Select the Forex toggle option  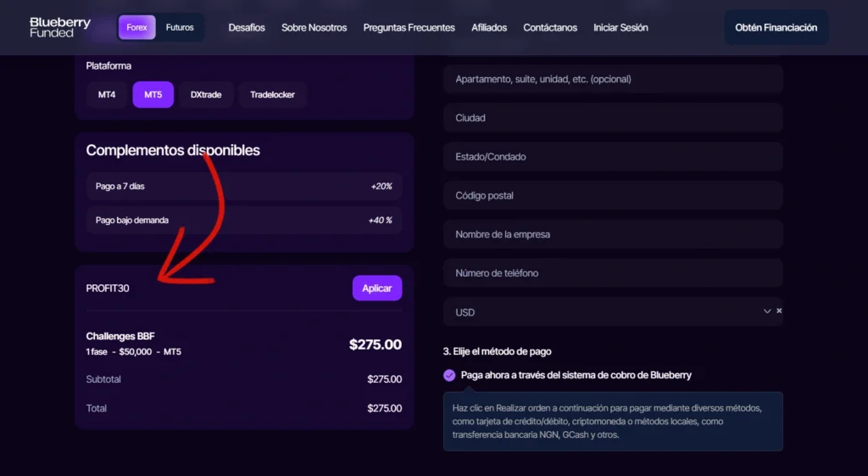click(136, 27)
